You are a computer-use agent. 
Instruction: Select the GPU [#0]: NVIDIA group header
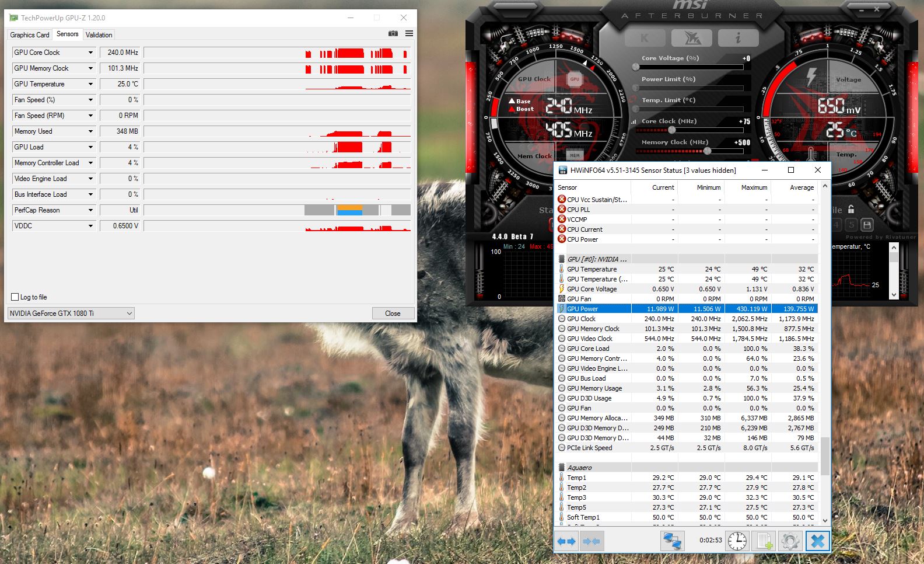pos(687,259)
